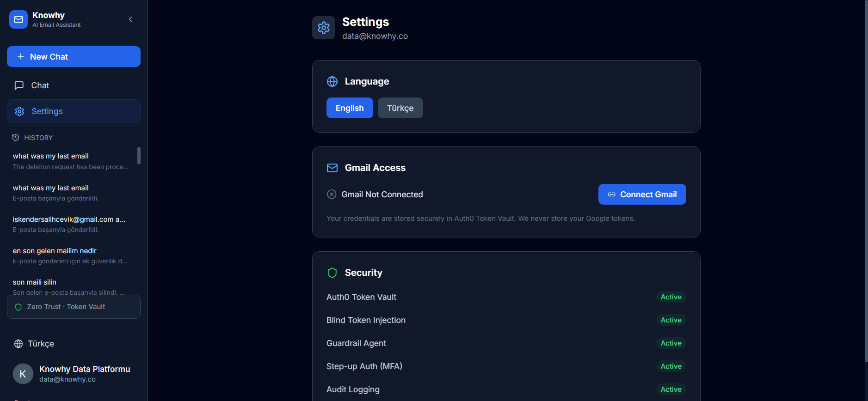Viewport: 868px width, 401px height.
Task: Click the K user avatar
Action: click(23, 374)
